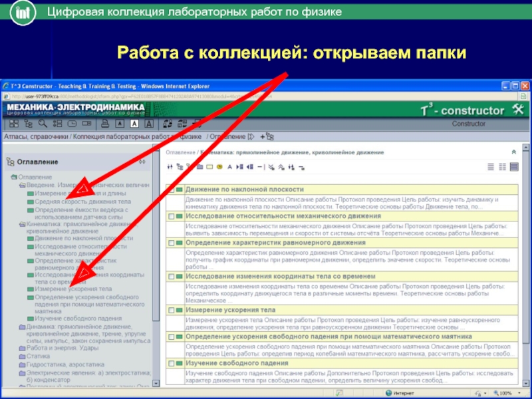Switch to simple list view icon
Screen dimensions: 532x399
coord(491,167)
